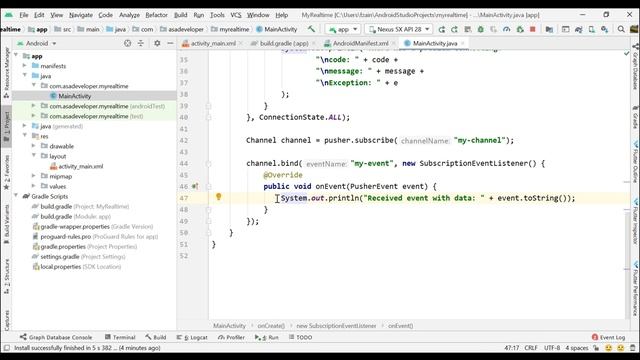Switch to activity_main.xml editor tab

(x=212, y=43)
